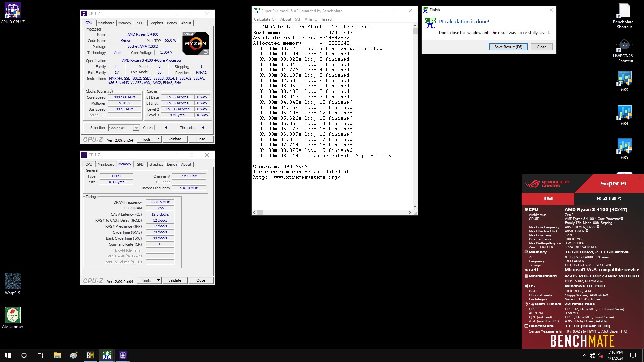Open the GB5 desktop icon

624,149
